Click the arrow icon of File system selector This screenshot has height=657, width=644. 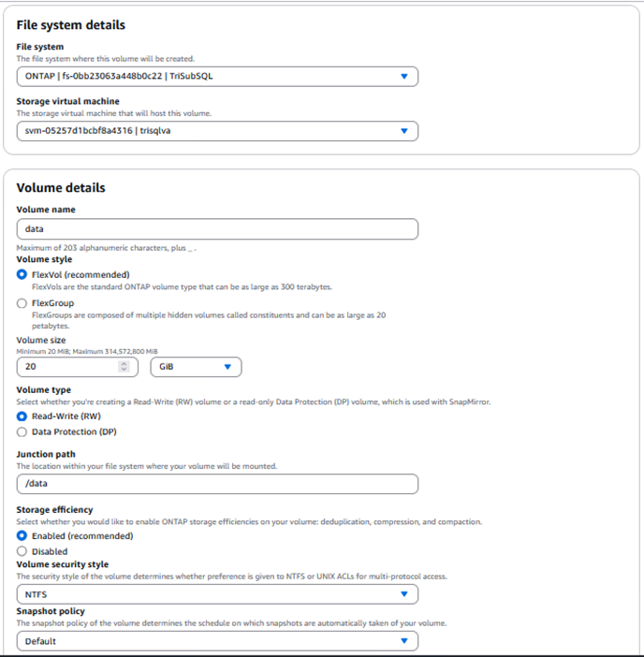(404, 77)
